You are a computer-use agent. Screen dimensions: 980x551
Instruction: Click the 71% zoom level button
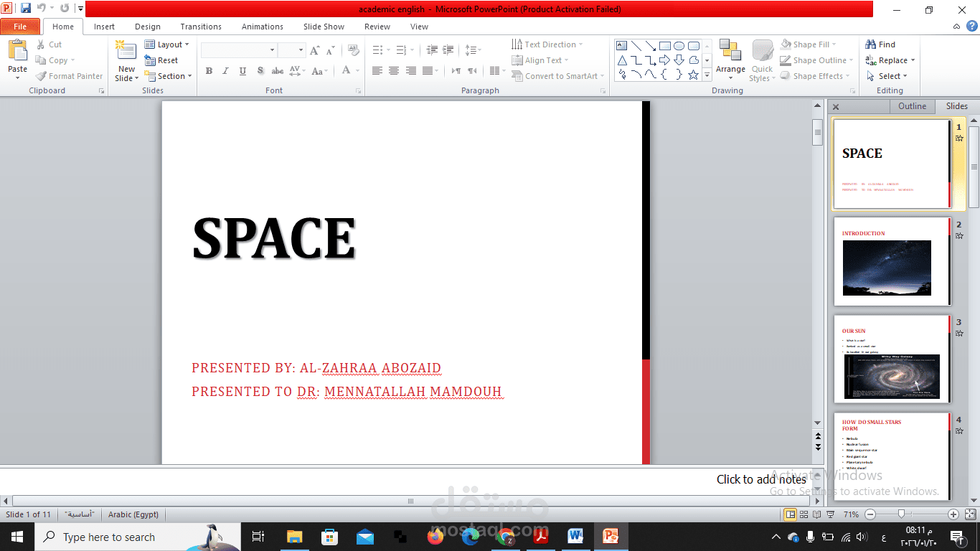(851, 514)
